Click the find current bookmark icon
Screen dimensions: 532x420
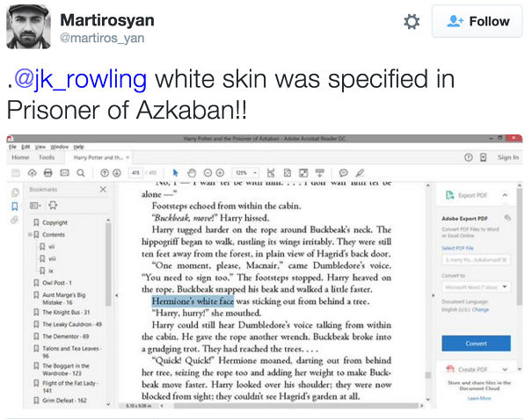(53, 206)
